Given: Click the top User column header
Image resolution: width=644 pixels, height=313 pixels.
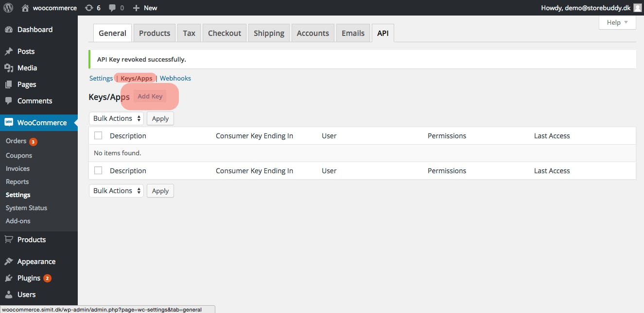Looking at the screenshot, I should pyautogui.click(x=329, y=136).
